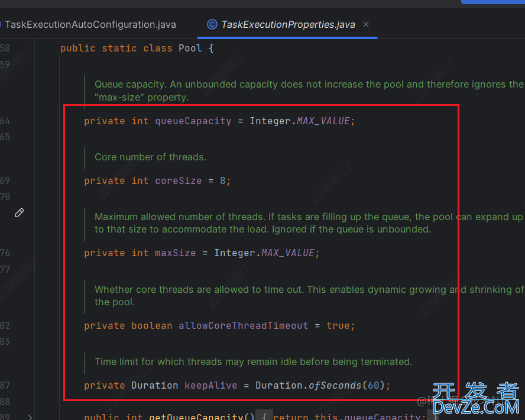Select the TaskExecutionProperties.java tab
This screenshot has width=525, height=420.
(288, 24)
